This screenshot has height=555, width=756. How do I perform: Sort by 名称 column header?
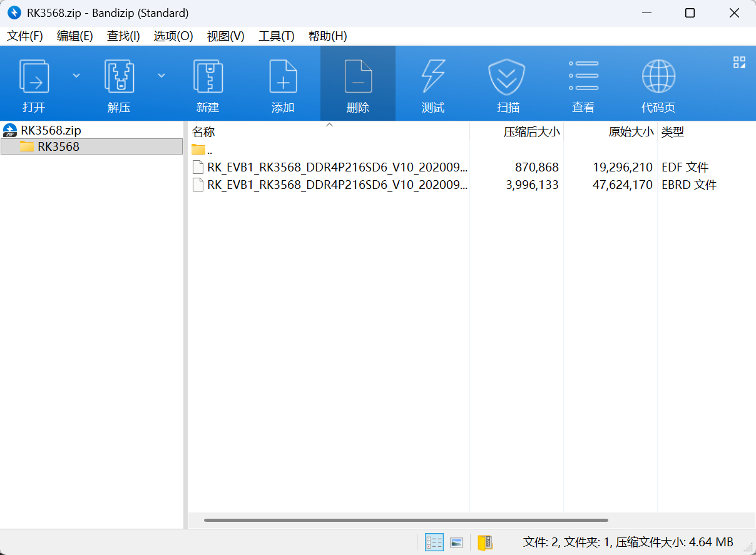tap(203, 132)
